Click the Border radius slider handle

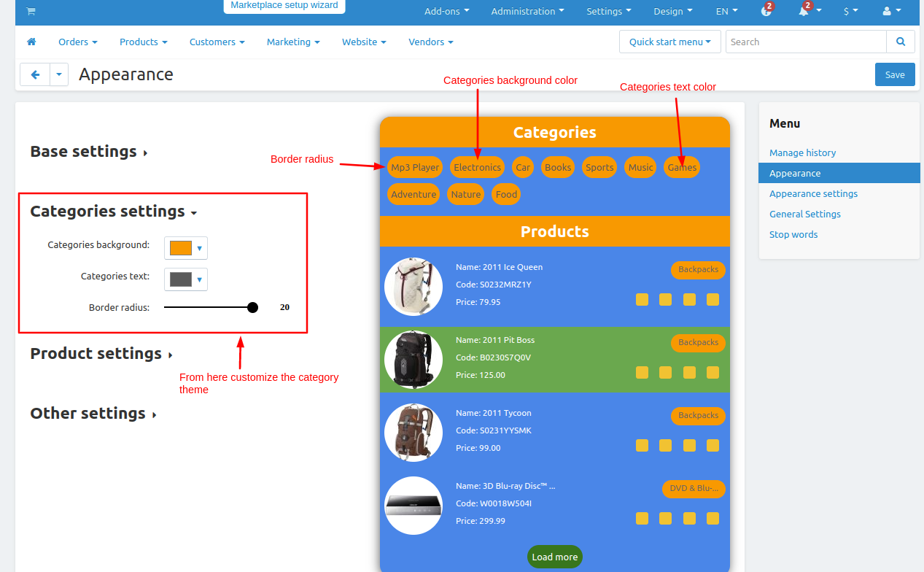[252, 307]
